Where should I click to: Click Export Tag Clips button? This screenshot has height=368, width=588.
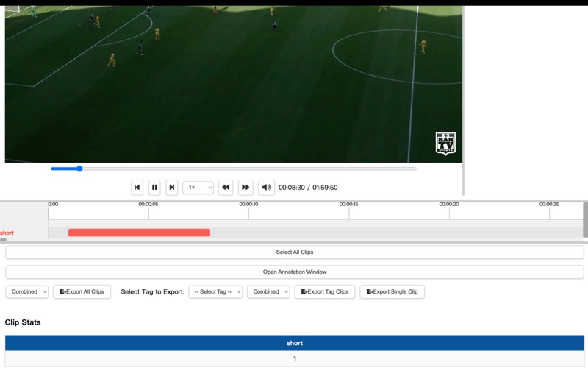325,291
